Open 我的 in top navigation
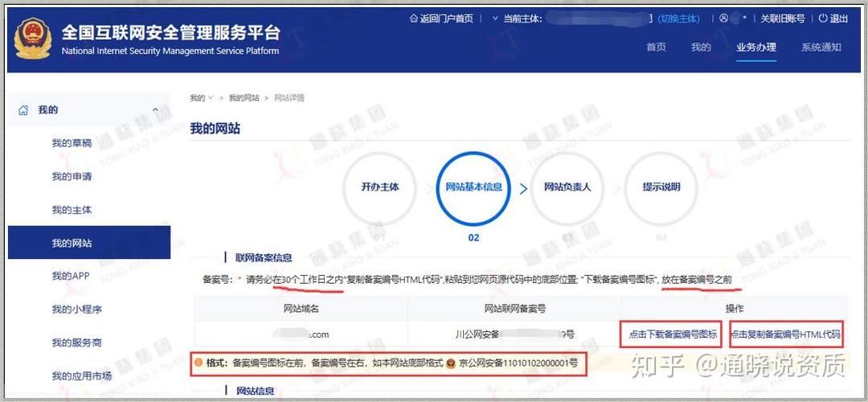The width and height of the screenshot is (868, 402). tap(701, 47)
